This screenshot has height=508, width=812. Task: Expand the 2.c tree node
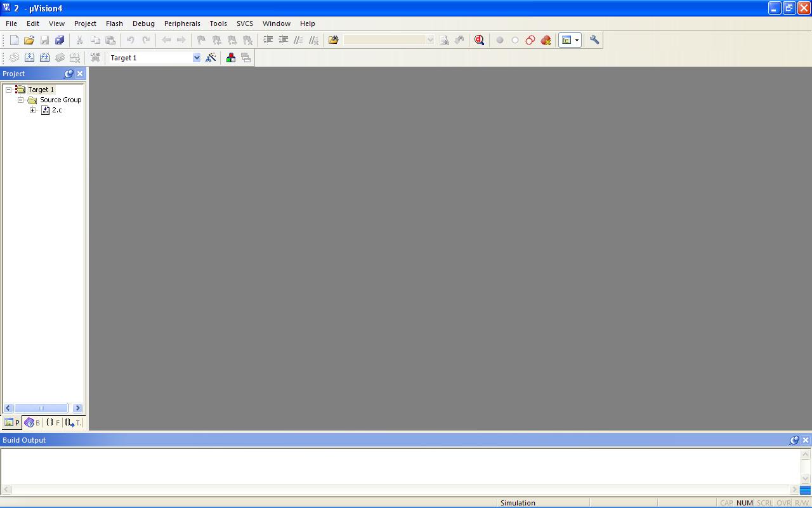click(x=33, y=110)
